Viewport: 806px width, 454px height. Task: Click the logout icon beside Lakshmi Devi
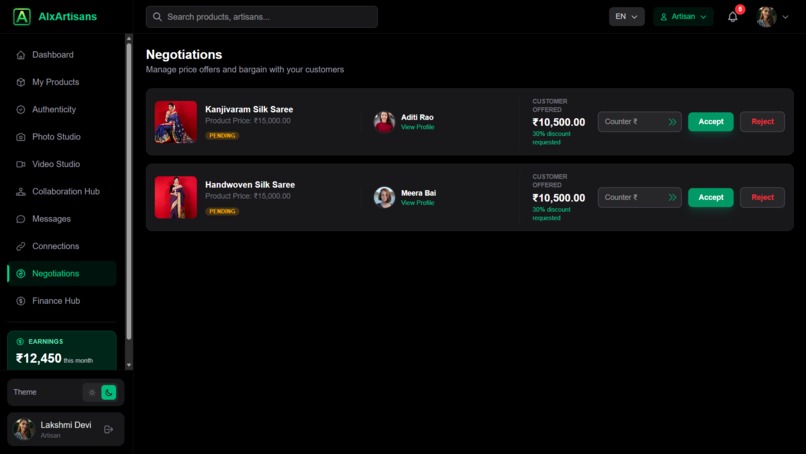108,429
